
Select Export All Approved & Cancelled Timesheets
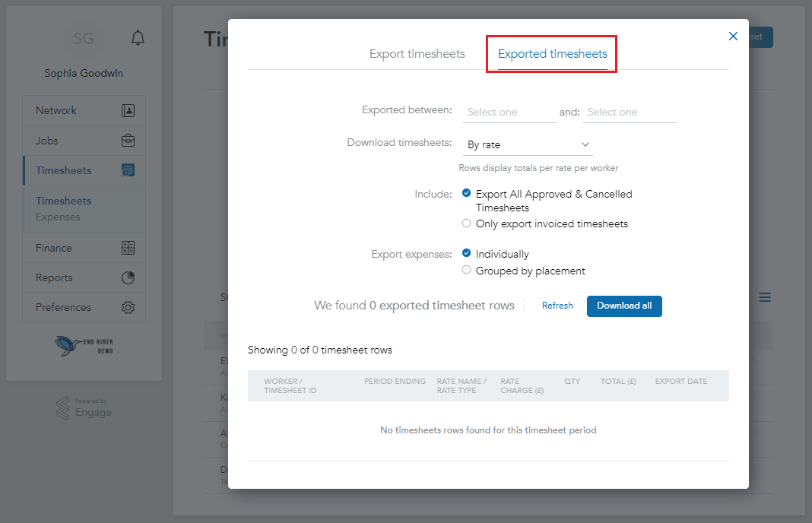466,193
